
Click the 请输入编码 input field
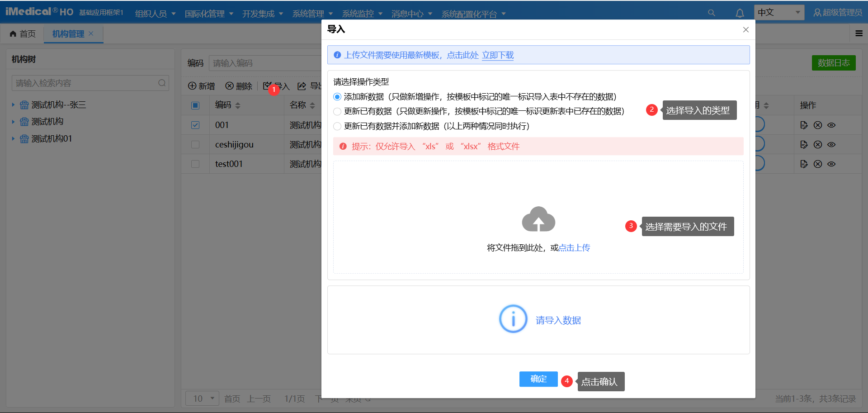tap(253, 63)
